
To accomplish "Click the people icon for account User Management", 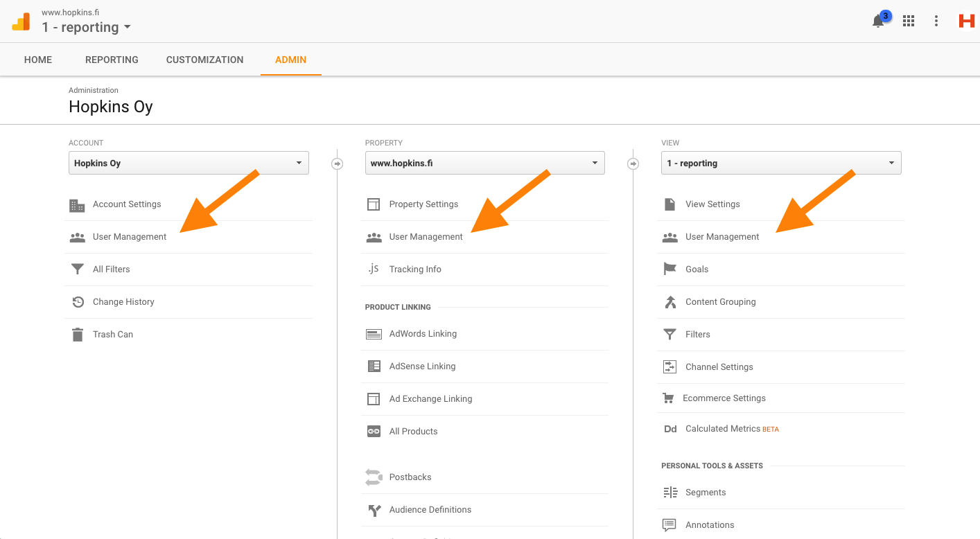I will (x=77, y=237).
